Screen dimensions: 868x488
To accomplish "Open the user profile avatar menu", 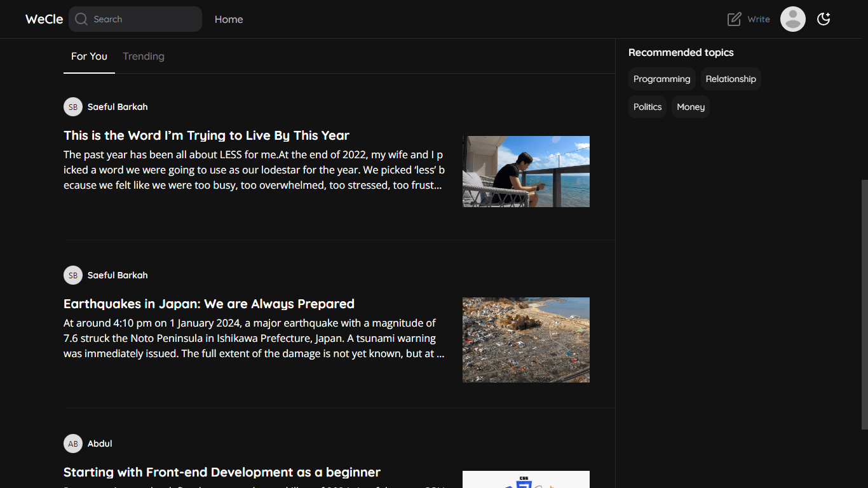I will point(792,19).
